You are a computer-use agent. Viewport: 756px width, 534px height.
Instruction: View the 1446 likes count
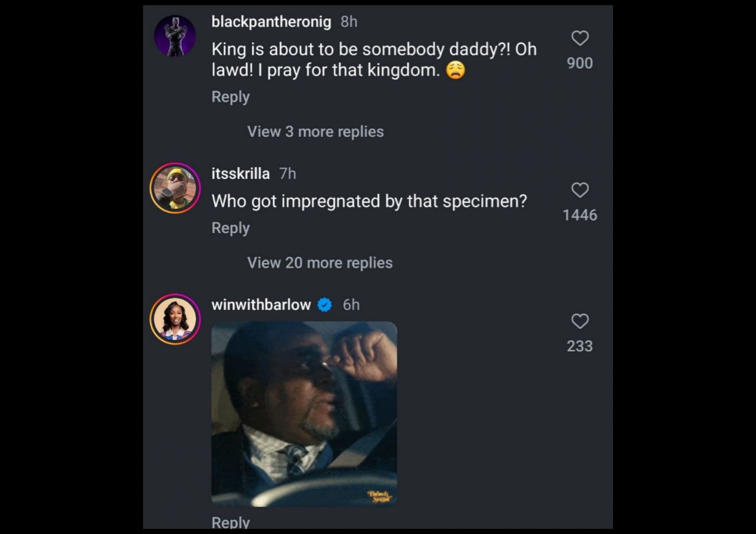(x=580, y=215)
